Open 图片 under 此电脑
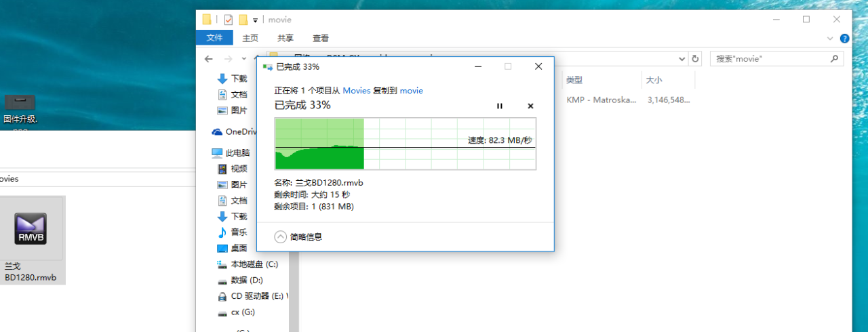This screenshot has height=332, width=868. coord(233,184)
